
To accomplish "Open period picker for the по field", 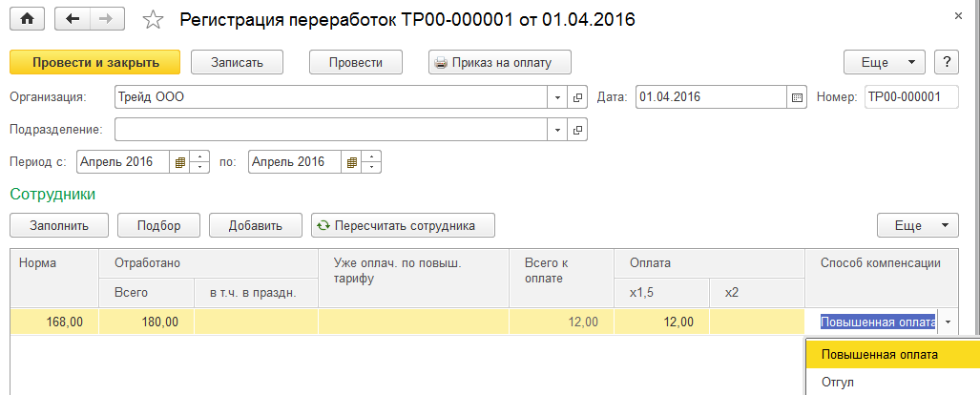I will (x=351, y=162).
